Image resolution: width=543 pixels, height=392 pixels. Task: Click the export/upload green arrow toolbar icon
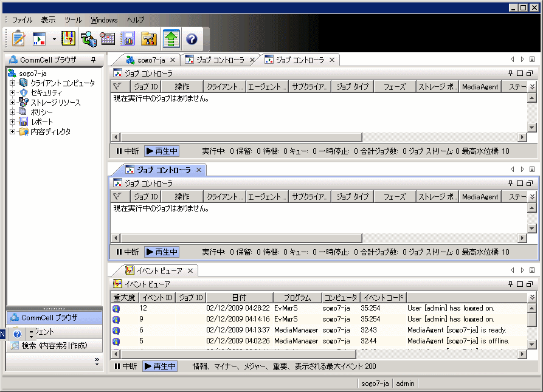[x=171, y=38]
